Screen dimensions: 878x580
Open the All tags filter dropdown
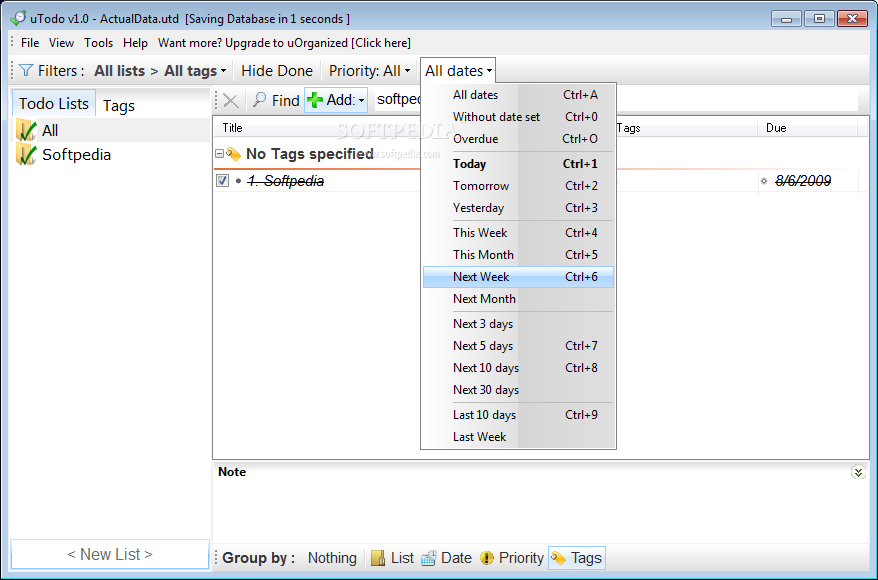195,71
